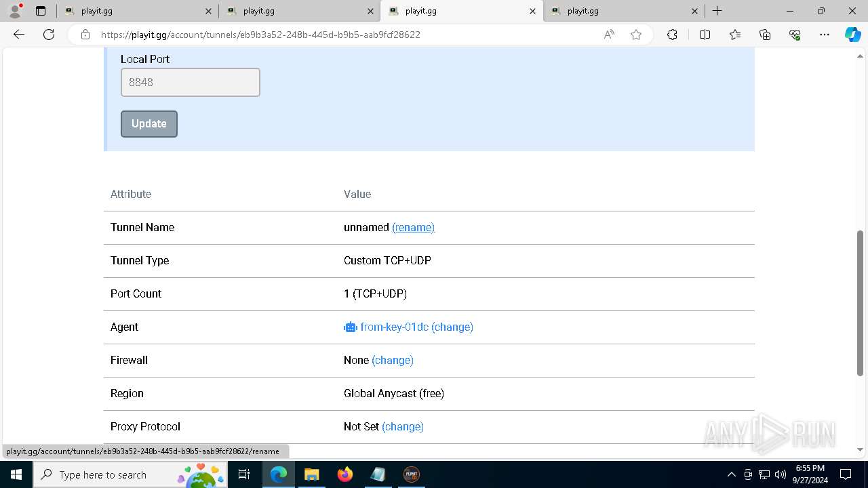Click the Region attribute label
The height and width of the screenshot is (488, 868).
pos(127,393)
